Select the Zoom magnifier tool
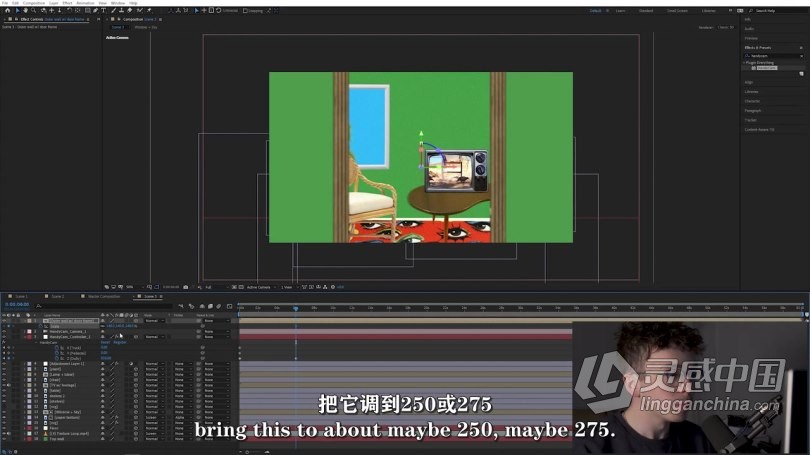Screen dimensions: 810x455 coord(34,10)
